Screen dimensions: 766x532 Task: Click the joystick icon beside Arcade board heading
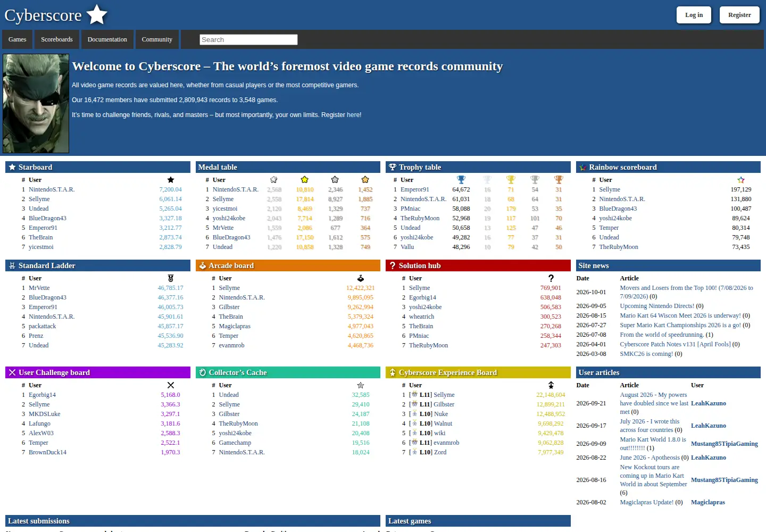(x=202, y=265)
